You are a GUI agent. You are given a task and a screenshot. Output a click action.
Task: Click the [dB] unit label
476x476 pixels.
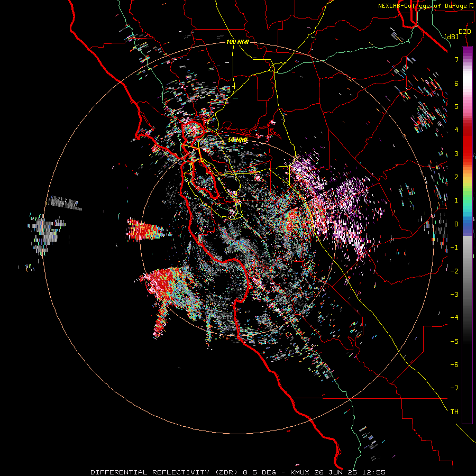click(x=452, y=36)
